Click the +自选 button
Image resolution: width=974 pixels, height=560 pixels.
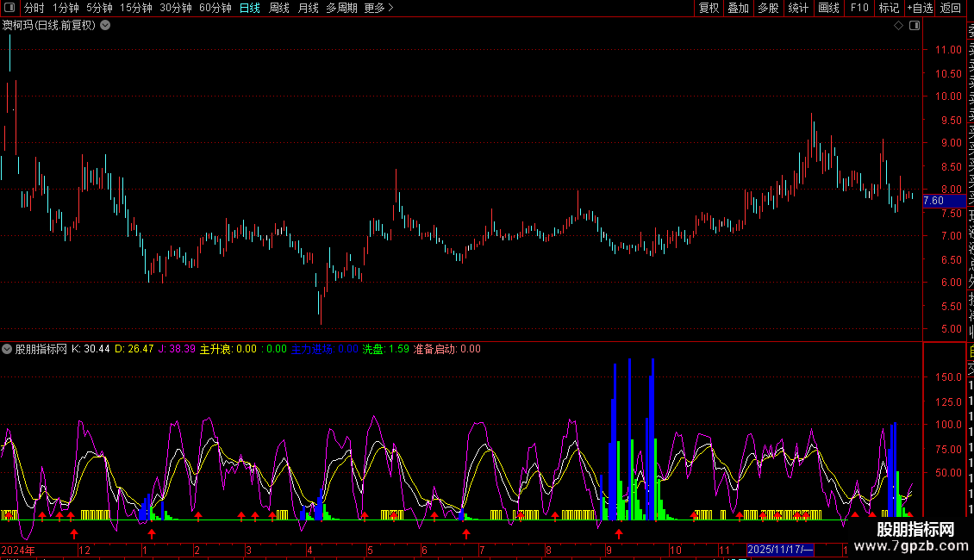tap(920, 9)
